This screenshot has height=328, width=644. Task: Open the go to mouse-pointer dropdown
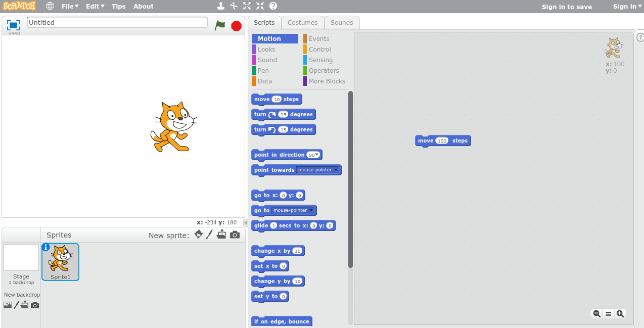tap(311, 210)
